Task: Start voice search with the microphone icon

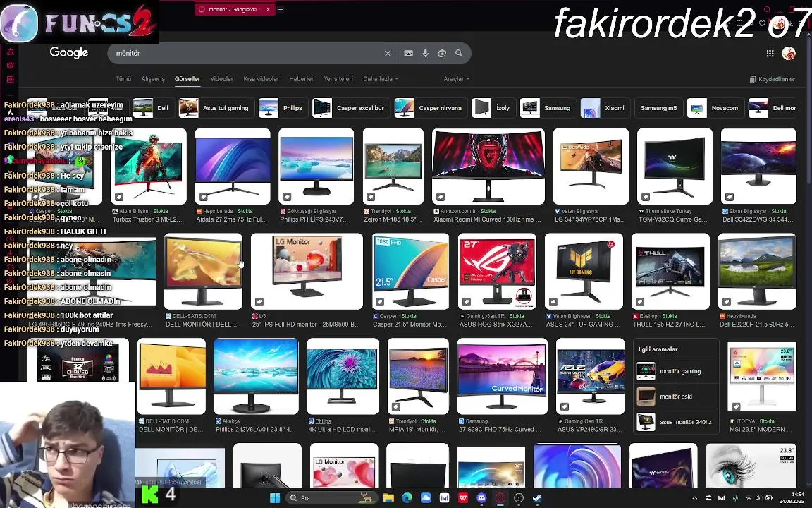Action: (425, 54)
